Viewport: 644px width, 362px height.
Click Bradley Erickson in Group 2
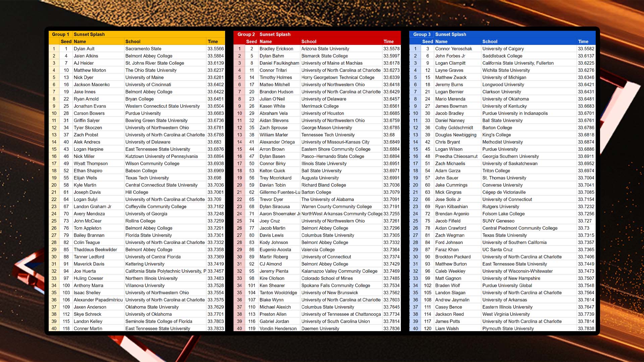click(276, 49)
